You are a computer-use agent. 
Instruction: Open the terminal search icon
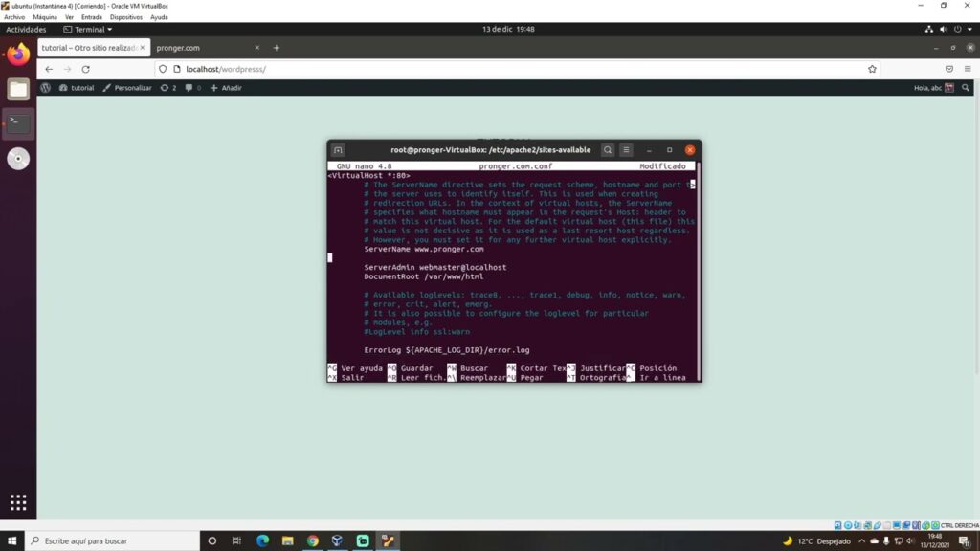pos(608,150)
